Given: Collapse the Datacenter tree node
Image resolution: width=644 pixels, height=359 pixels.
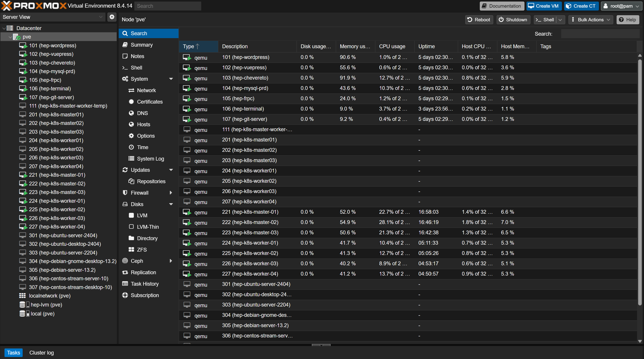Looking at the screenshot, I should 4,28.
